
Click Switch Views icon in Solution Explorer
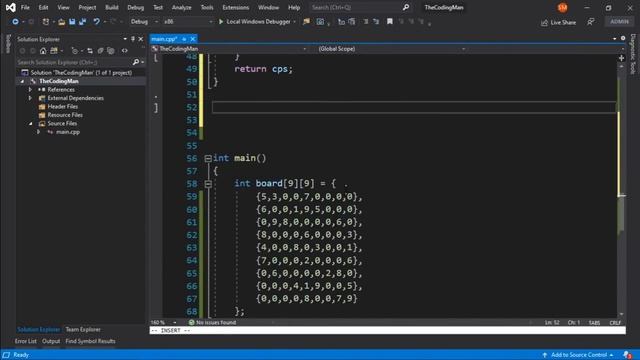click(54, 51)
